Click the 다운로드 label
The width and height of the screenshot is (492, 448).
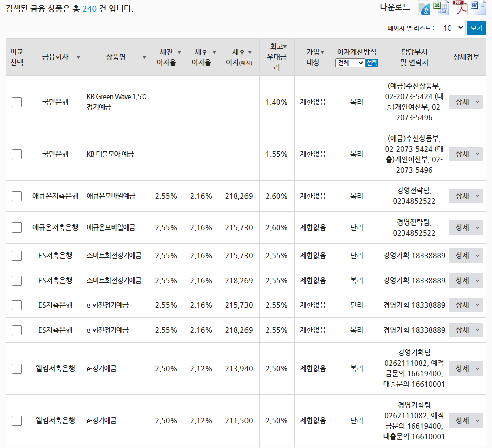[x=395, y=7]
